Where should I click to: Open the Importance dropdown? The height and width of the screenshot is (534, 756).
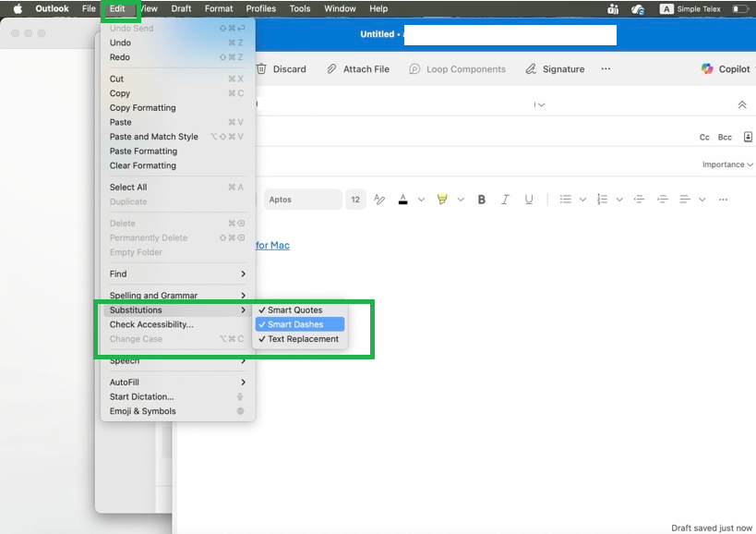click(x=727, y=164)
